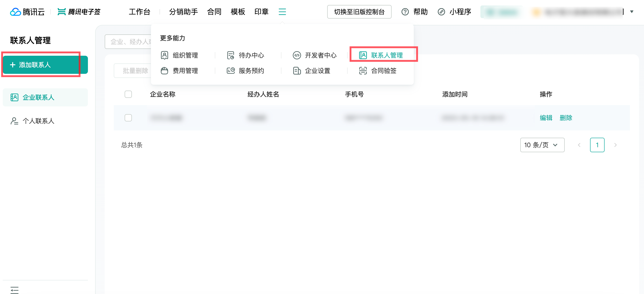Click the 开发者中心 icon
Viewport: 644px width, 294px height.
click(296, 55)
